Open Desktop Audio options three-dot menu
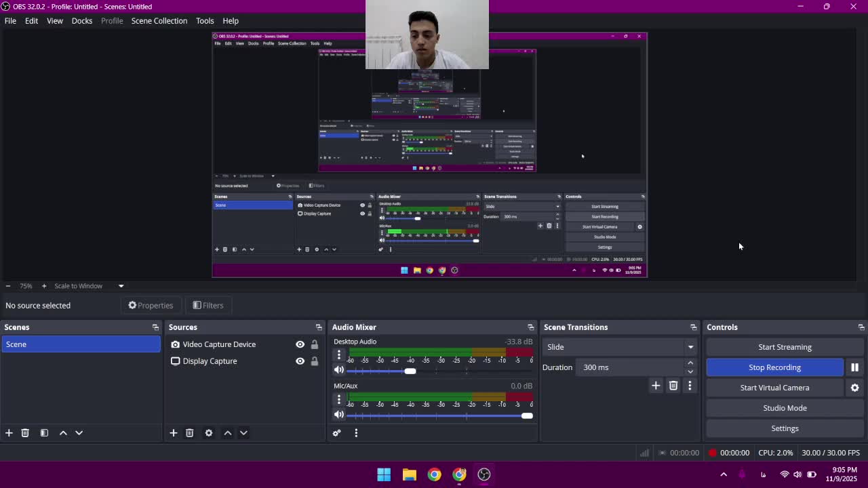The image size is (868, 488). (339, 355)
